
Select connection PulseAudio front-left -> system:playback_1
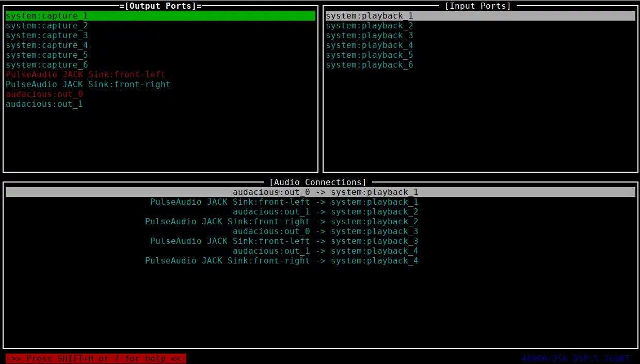[284, 202]
